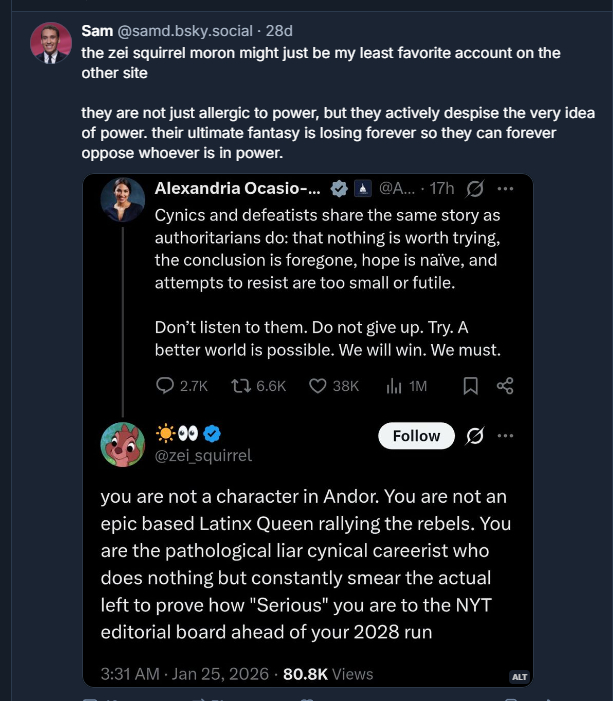Click the 80.8K Views count
Image resolution: width=613 pixels, height=701 pixels.
tap(328, 674)
